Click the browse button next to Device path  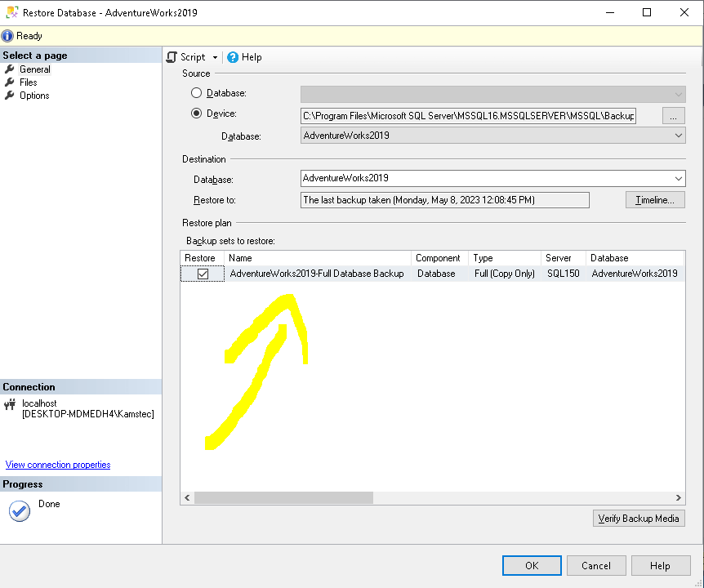click(x=674, y=116)
